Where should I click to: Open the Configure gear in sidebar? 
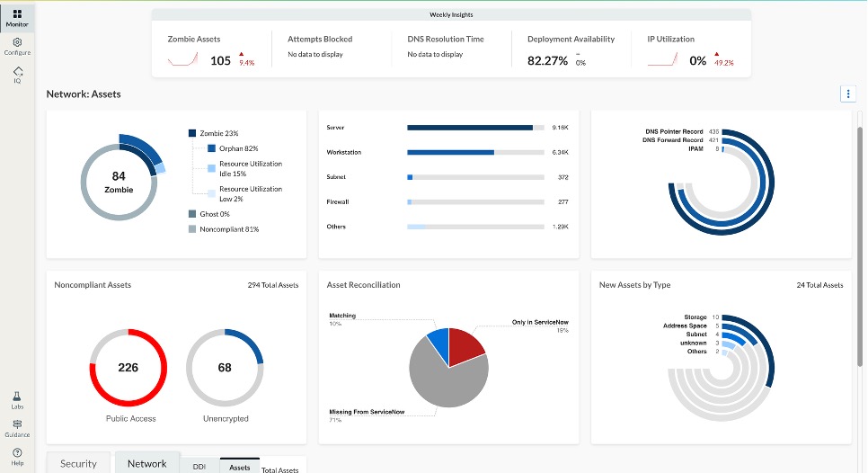point(17,46)
